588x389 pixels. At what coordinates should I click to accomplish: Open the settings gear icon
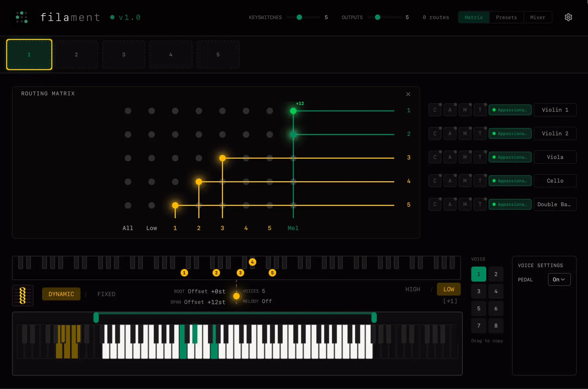568,17
